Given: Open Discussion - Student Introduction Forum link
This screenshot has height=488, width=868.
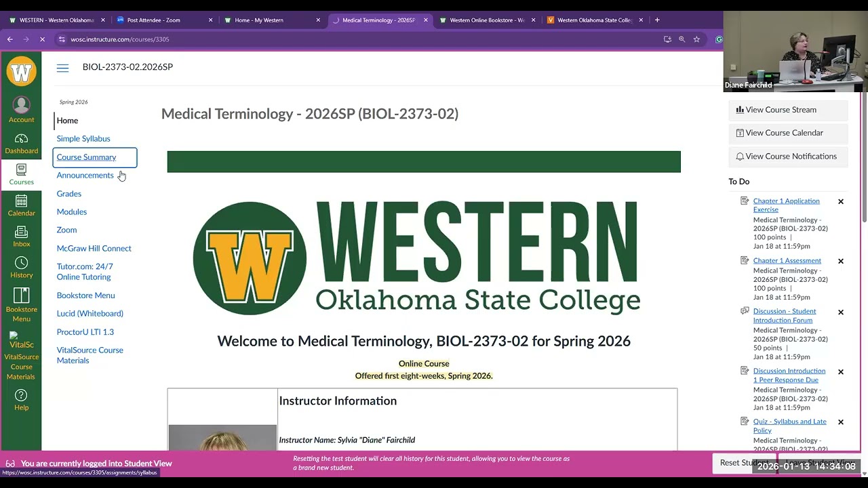Looking at the screenshot, I should click(785, 316).
